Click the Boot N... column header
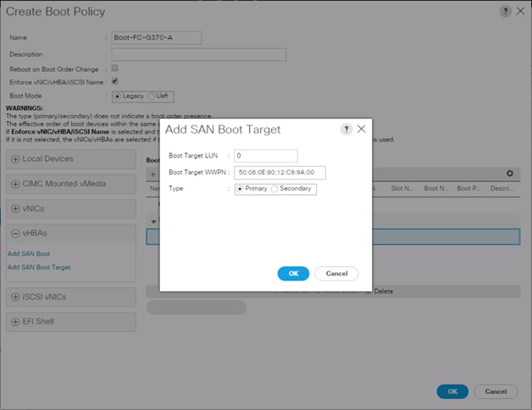The width and height of the screenshot is (532, 410). pos(436,188)
